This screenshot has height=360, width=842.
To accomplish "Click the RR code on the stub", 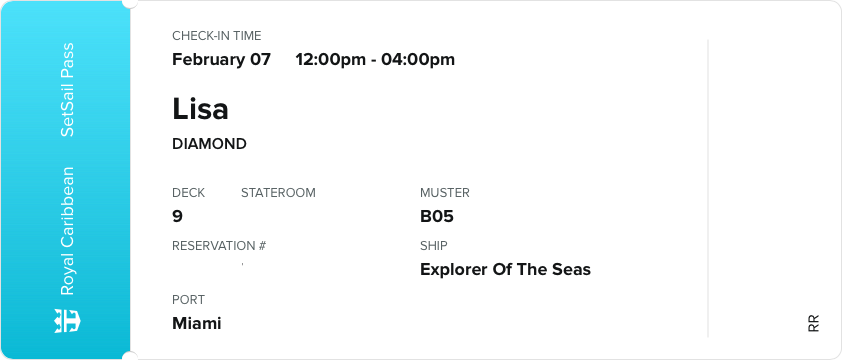I will click(x=814, y=323).
